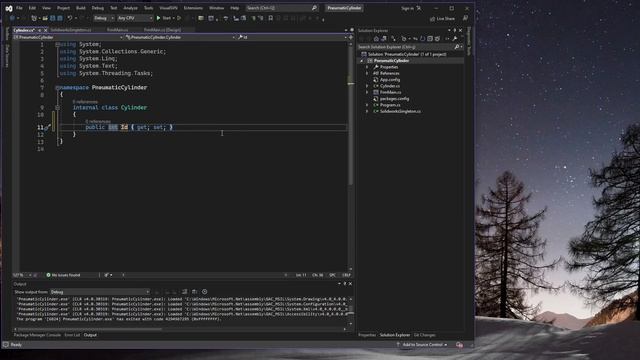
Task: Open the Tools menu
Action: 149,8
